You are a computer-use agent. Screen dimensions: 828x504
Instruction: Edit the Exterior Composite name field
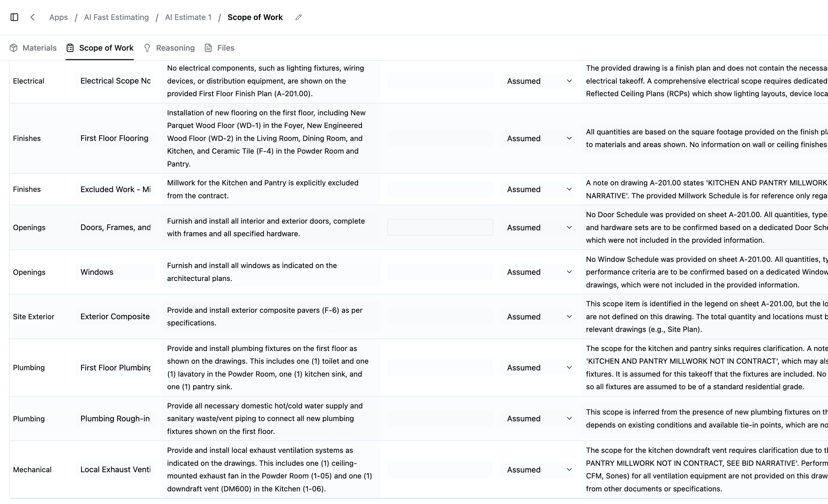coord(115,317)
